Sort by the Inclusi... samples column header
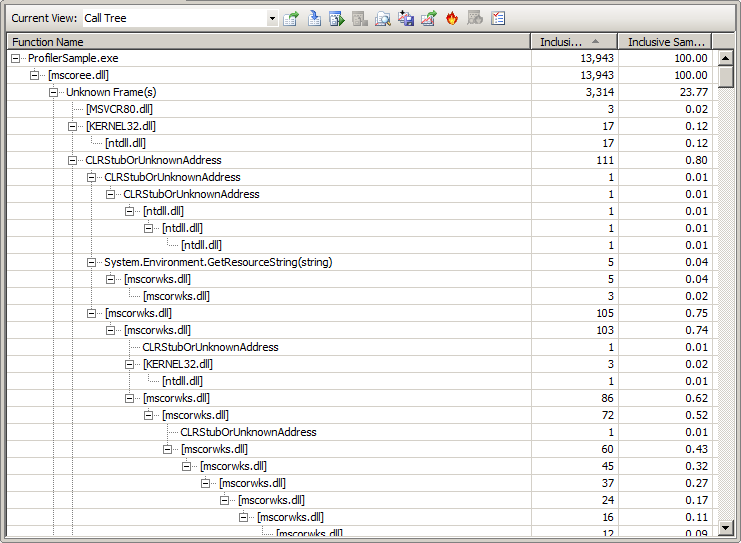Screen dimensions: 741x543 pos(574,42)
